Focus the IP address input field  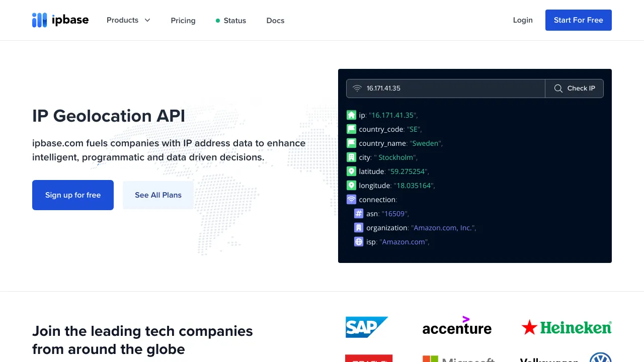(x=446, y=88)
